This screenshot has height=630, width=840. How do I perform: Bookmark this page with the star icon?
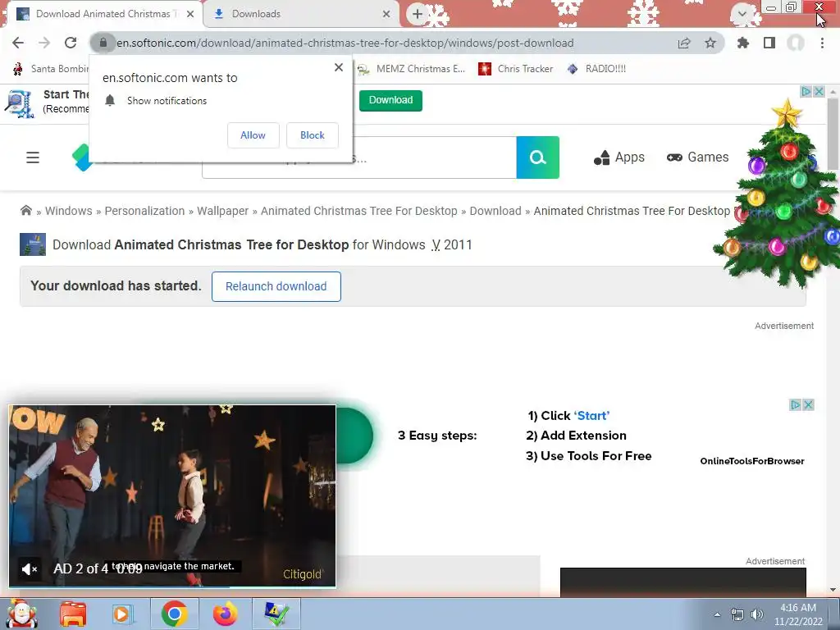coord(710,43)
